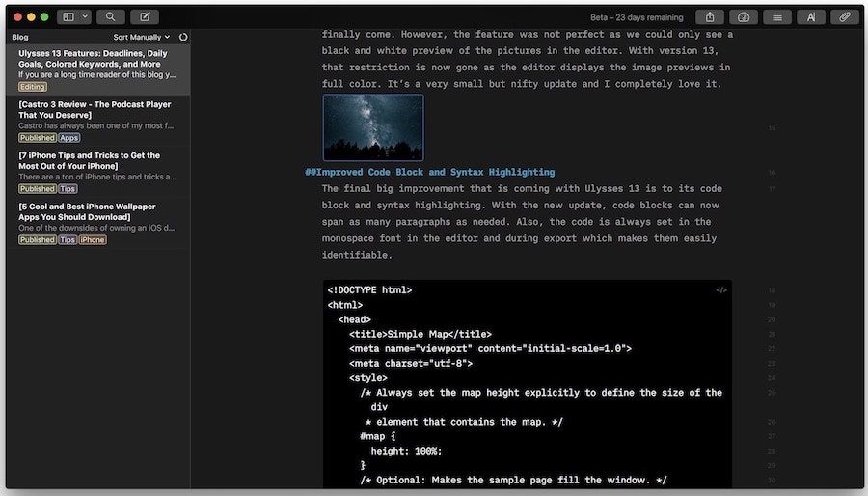Open the attachments paperclip icon
This screenshot has height=496, width=868.
click(845, 16)
